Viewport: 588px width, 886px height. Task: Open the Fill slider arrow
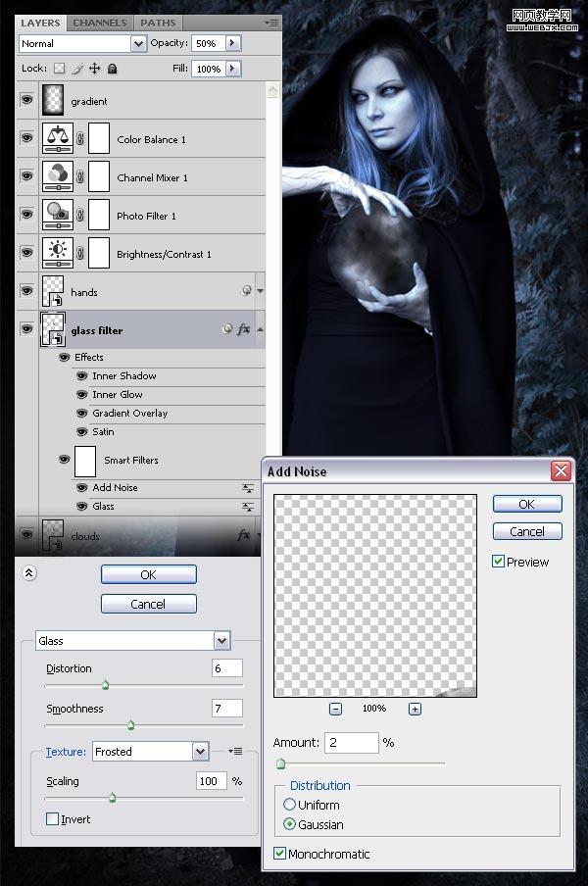[232, 69]
